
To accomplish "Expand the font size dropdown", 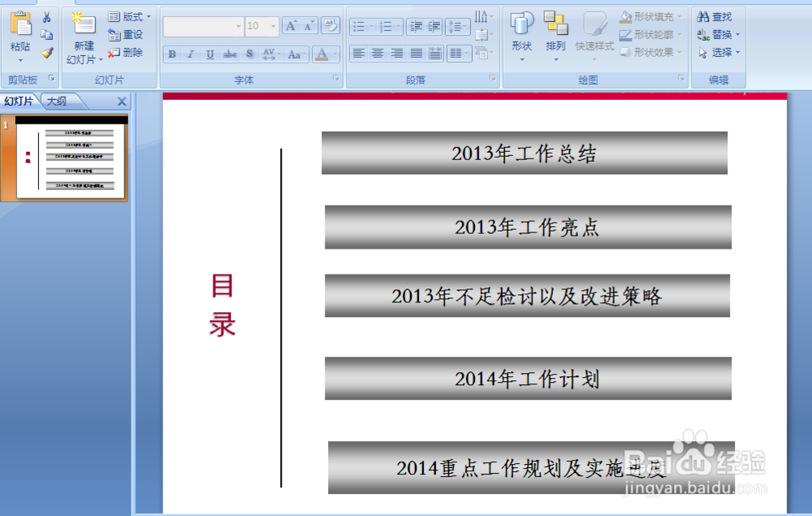I will click(273, 25).
